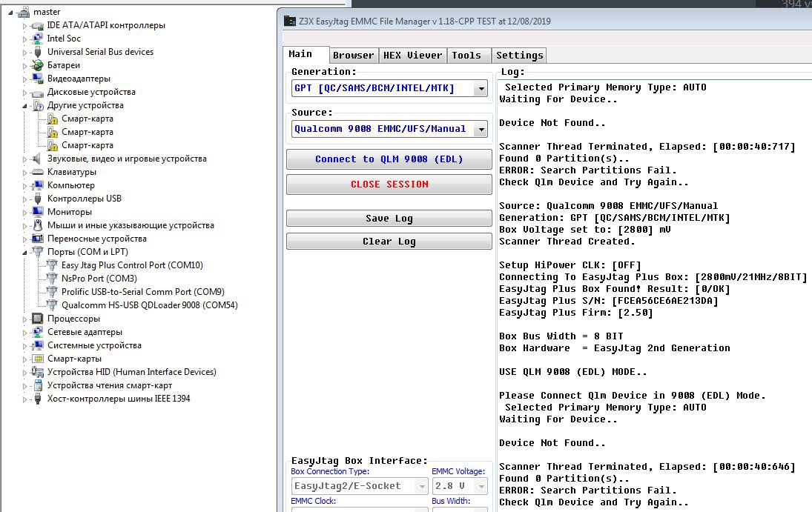Click log line 'Box Hardware = EasyJtag 2nd Generation'
Screen dimensions: 812x512
pos(615,348)
